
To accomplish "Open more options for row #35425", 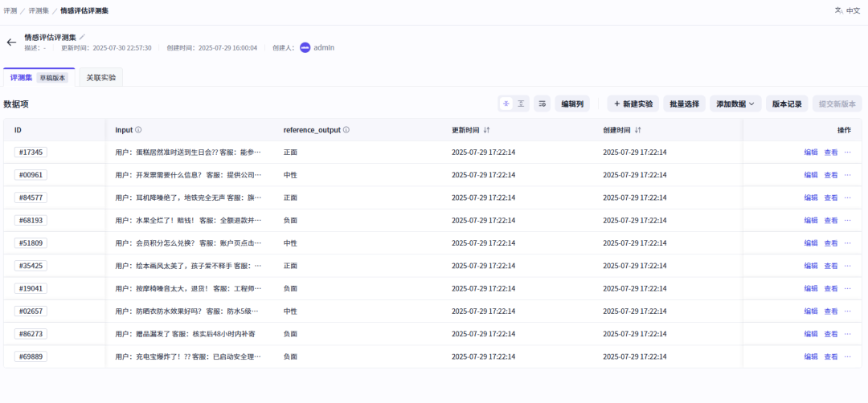I will point(848,266).
